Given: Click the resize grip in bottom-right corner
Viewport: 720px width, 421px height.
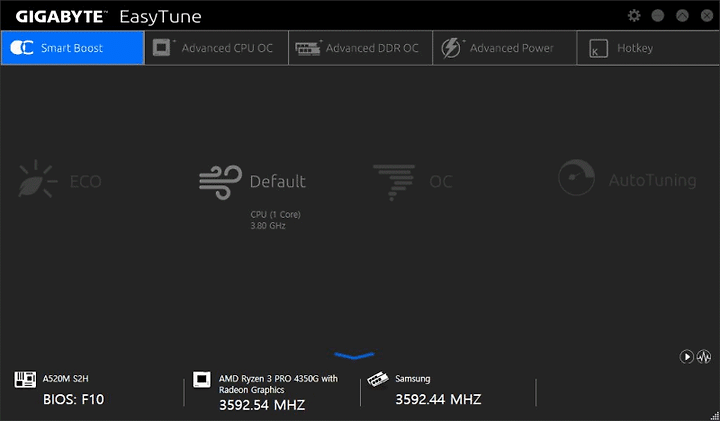Looking at the screenshot, I should pos(714,415).
